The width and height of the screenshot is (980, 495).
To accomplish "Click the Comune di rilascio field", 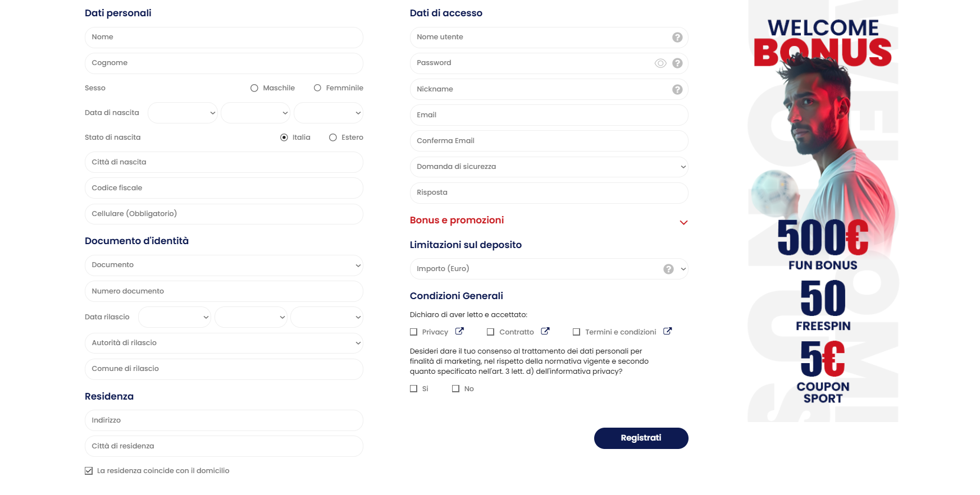I will point(224,369).
